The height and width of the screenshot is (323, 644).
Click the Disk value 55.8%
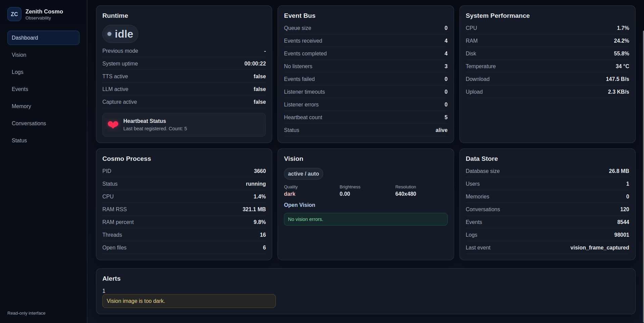622,53
